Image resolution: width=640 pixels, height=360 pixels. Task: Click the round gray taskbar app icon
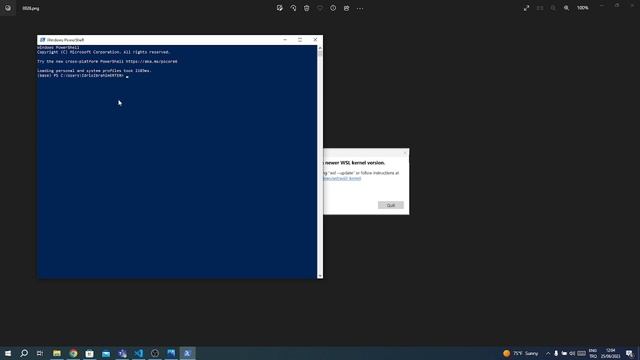tap(155, 353)
